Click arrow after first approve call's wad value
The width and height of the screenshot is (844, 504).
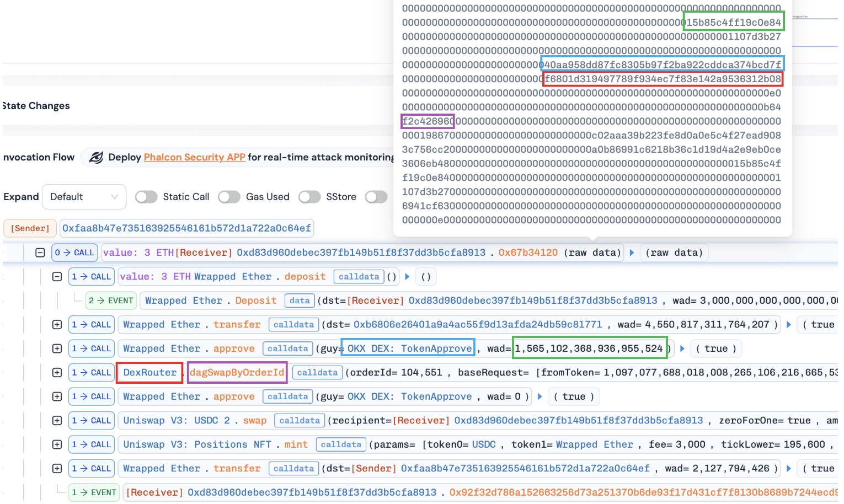point(682,348)
